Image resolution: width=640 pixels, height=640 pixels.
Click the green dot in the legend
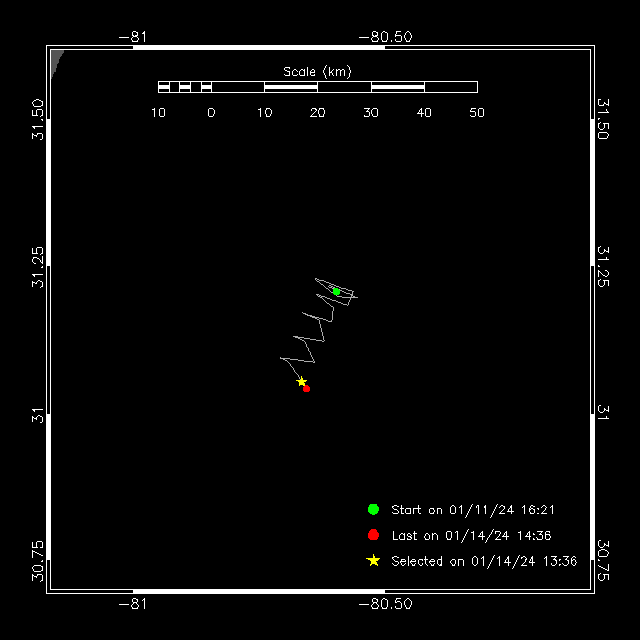[x=373, y=509]
